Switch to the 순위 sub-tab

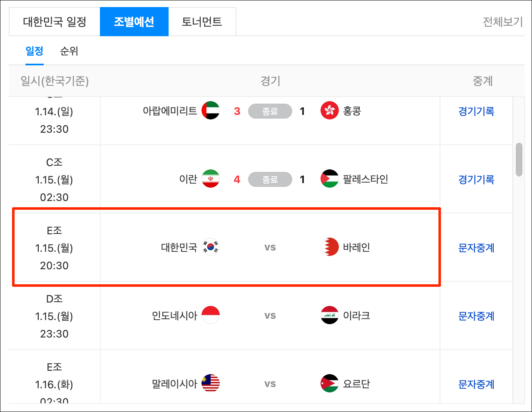coord(69,51)
